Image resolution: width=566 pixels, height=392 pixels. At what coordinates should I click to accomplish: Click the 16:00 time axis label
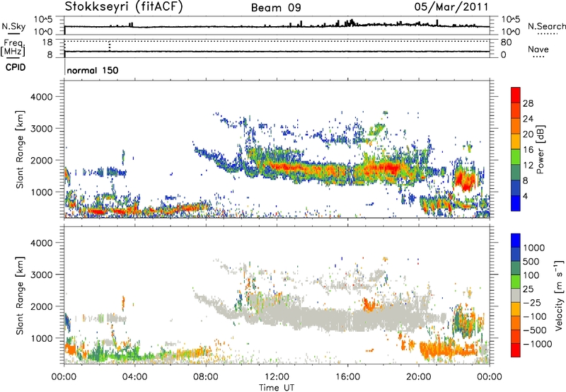point(347,377)
